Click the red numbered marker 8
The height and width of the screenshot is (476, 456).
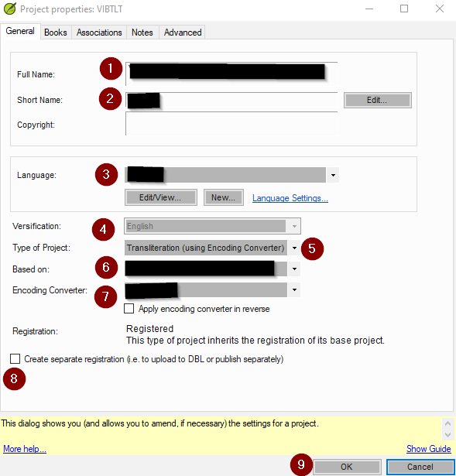tap(14, 378)
